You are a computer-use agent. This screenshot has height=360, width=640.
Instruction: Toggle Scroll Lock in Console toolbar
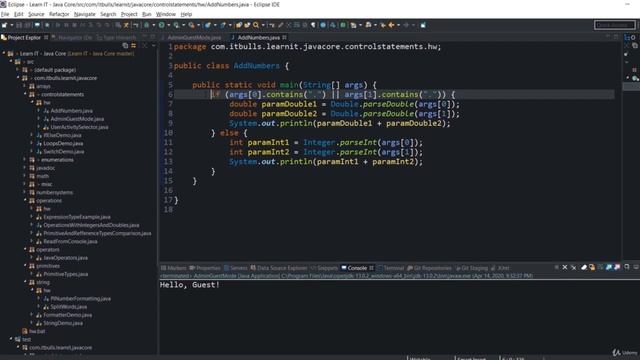[592, 267]
